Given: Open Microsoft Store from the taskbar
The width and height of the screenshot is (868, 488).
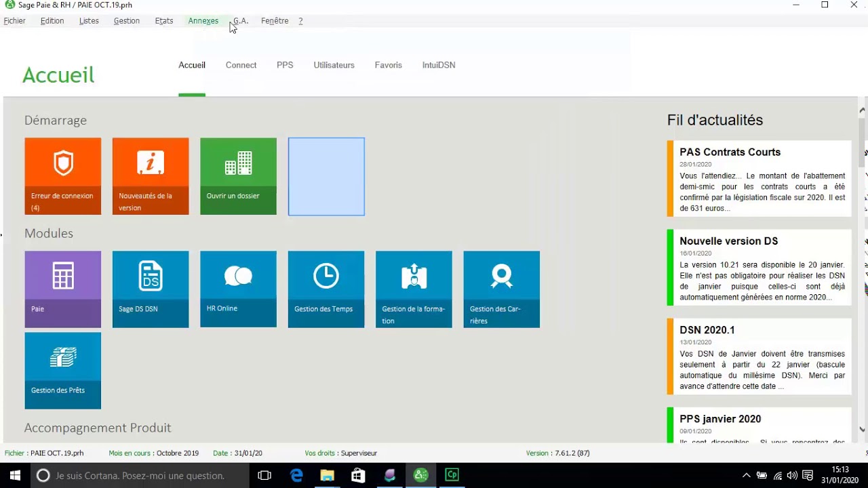Looking at the screenshot, I should click(358, 476).
